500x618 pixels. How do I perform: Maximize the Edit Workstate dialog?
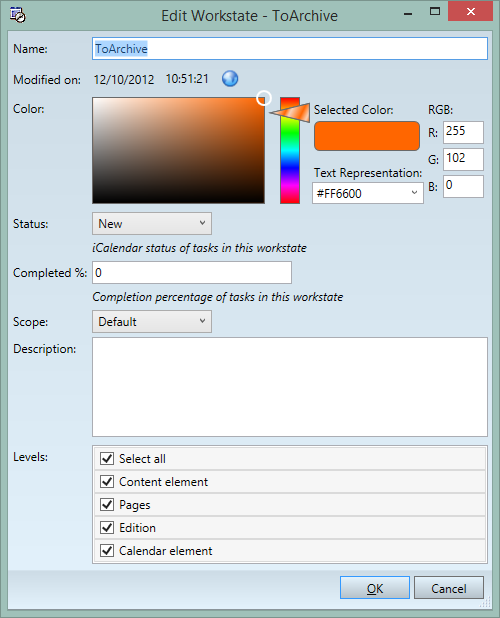coord(435,12)
